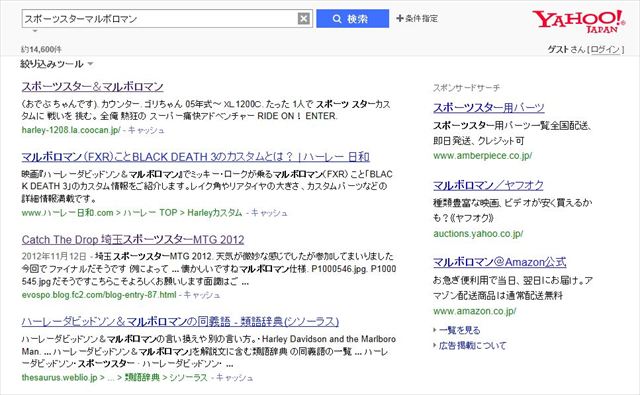Viewport: 640px width, 395px height.
Task: Expand the small arrow below the search box
Action: tap(35, 31)
